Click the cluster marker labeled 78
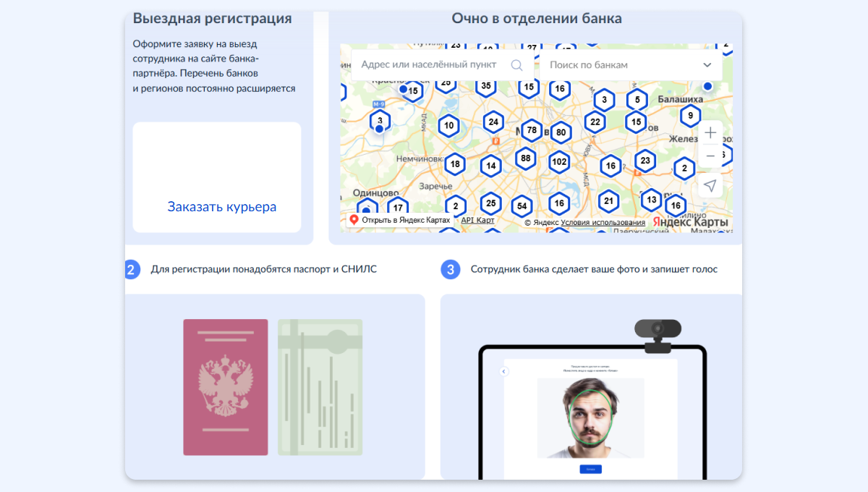This screenshot has width=868, height=492. (x=532, y=130)
